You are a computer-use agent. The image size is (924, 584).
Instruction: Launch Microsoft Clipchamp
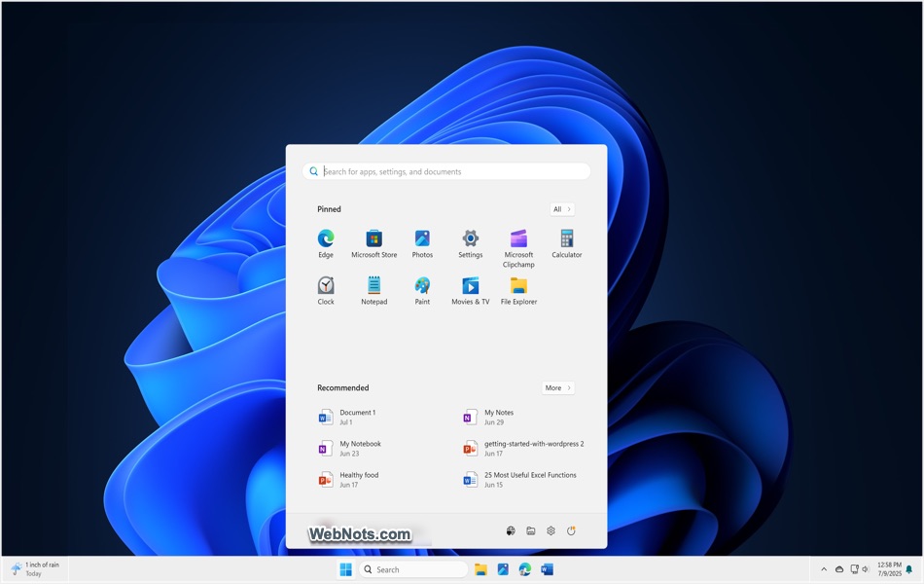518,248
